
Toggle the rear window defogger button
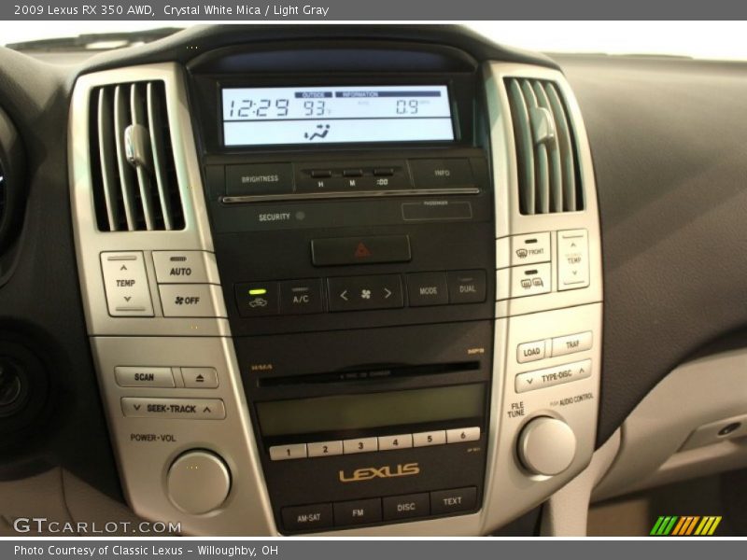(x=531, y=280)
